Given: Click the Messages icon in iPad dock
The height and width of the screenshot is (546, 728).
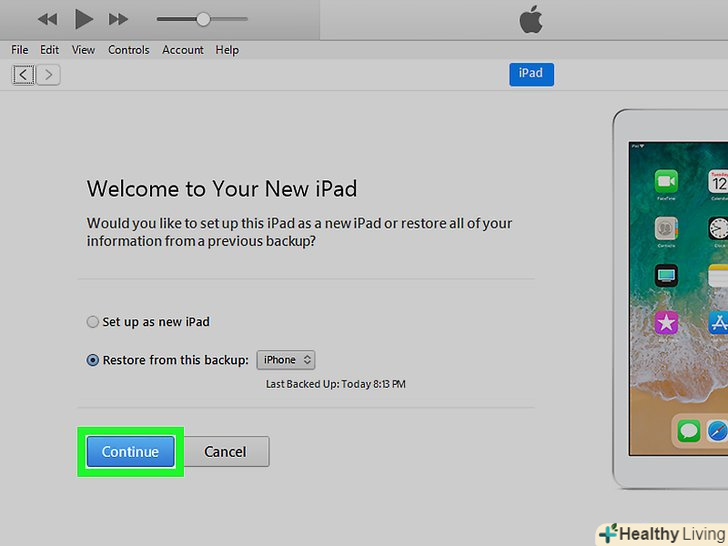Looking at the screenshot, I should [x=689, y=431].
